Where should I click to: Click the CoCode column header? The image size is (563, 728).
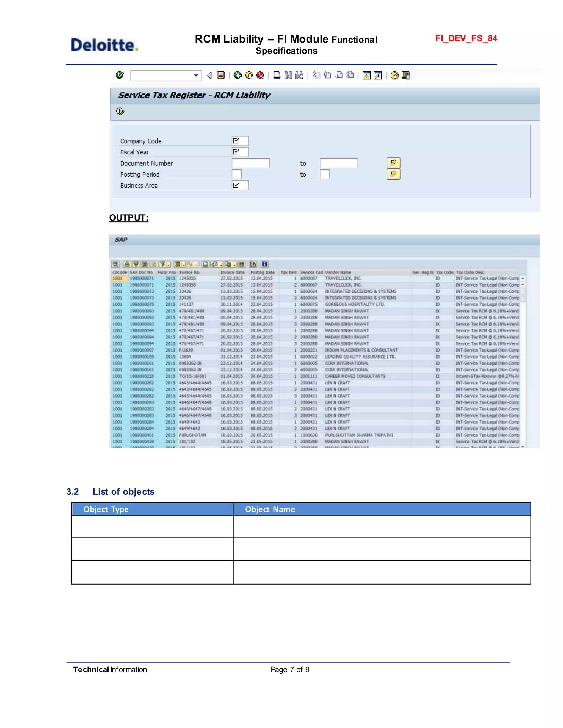[x=120, y=272]
